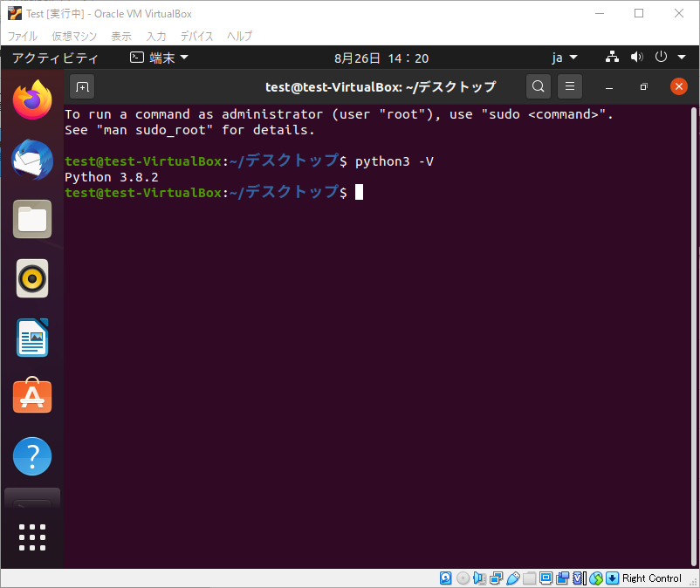Viewport: 700px width, 588px height.
Task: Open the 入力 menu
Action: pos(156,36)
